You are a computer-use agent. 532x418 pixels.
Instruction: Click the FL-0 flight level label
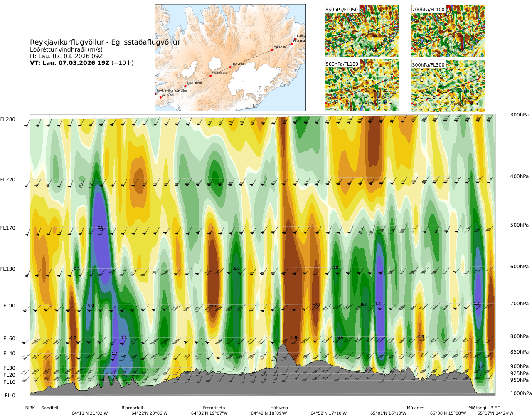10,396
